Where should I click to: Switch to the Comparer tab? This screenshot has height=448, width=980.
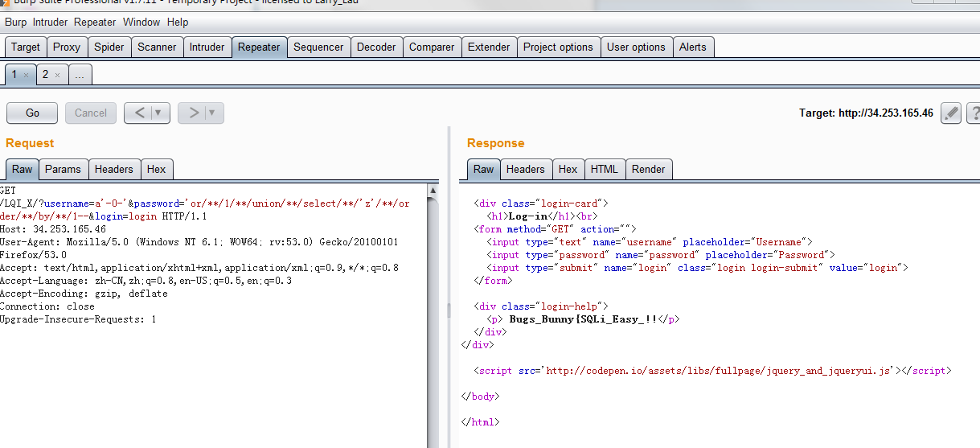[x=432, y=47]
